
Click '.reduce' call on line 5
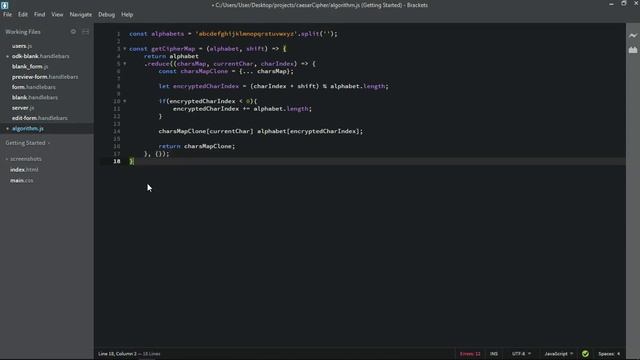[157, 64]
